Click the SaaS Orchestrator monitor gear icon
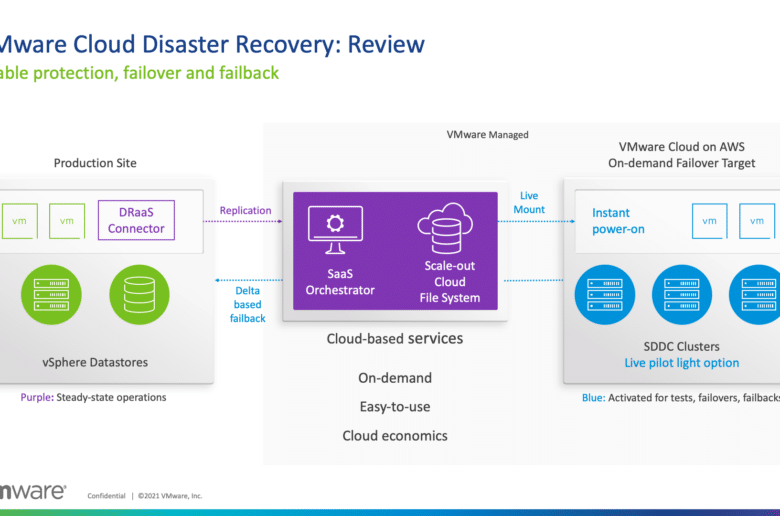Viewport: 780px width, 516px height. click(x=335, y=230)
